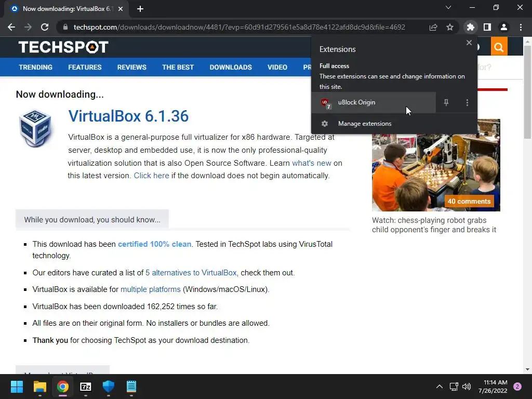Image resolution: width=532 pixels, height=399 pixels.
Task: Open Notepad from the taskbar
Action: click(x=131, y=387)
